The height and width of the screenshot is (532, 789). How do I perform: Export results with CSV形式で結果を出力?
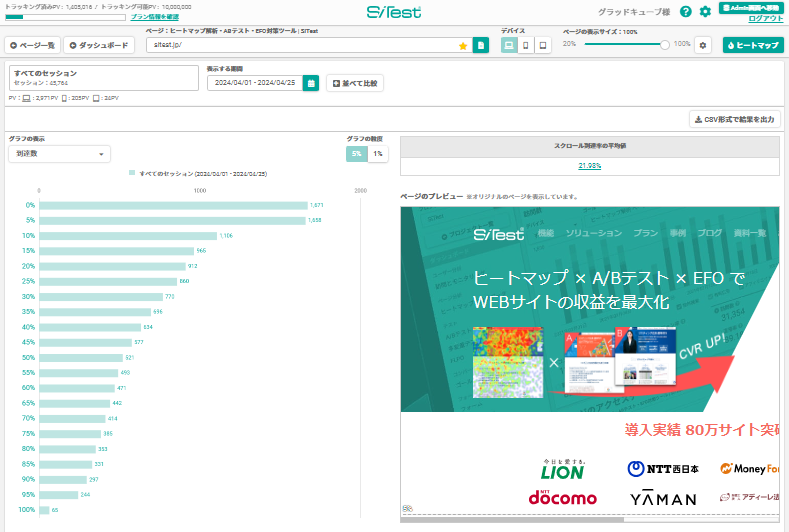pyautogui.click(x=735, y=120)
